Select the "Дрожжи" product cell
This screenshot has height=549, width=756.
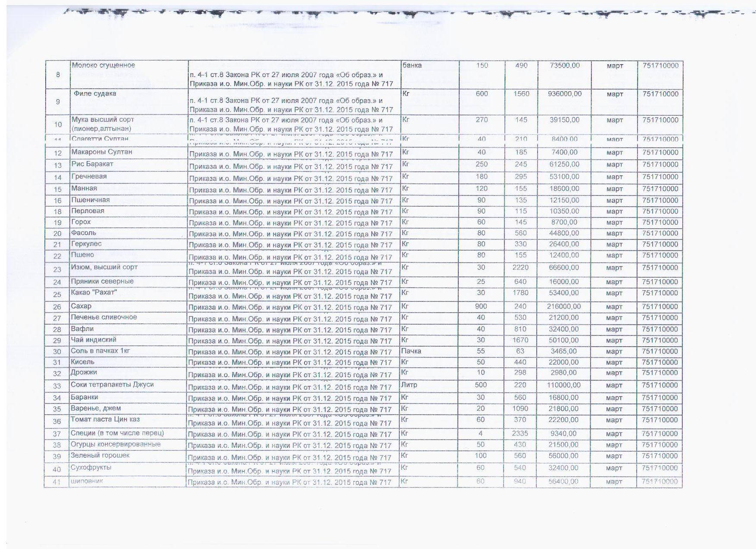click(x=128, y=373)
